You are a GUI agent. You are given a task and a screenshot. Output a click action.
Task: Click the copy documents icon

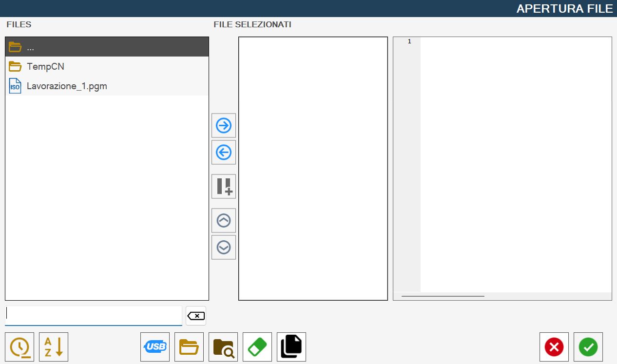[291, 347]
